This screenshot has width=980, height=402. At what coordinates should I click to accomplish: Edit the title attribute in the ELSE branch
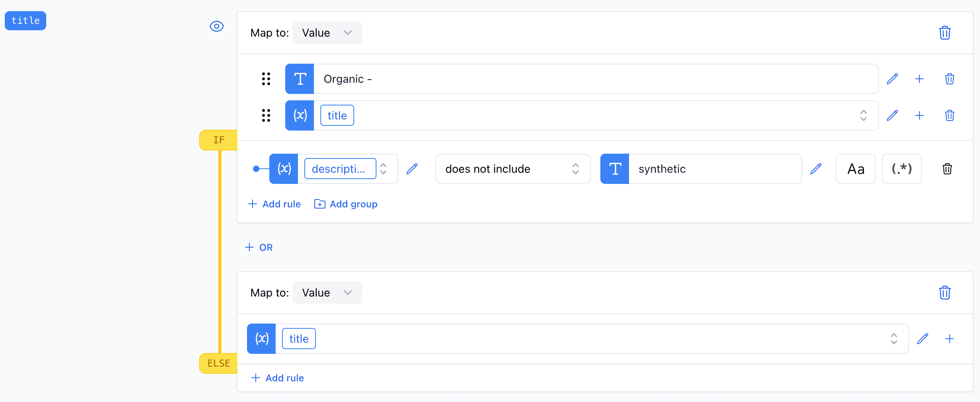coord(923,339)
